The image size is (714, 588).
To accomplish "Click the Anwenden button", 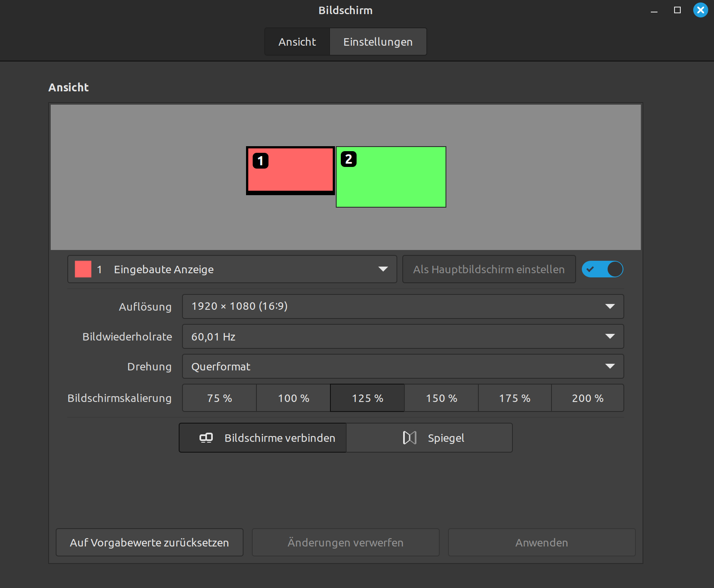I will (x=542, y=542).
